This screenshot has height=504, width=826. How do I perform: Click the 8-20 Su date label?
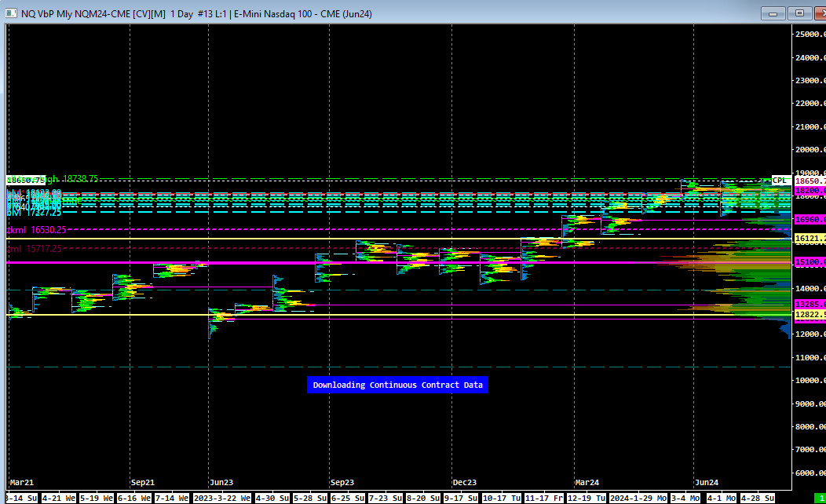(x=423, y=499)
